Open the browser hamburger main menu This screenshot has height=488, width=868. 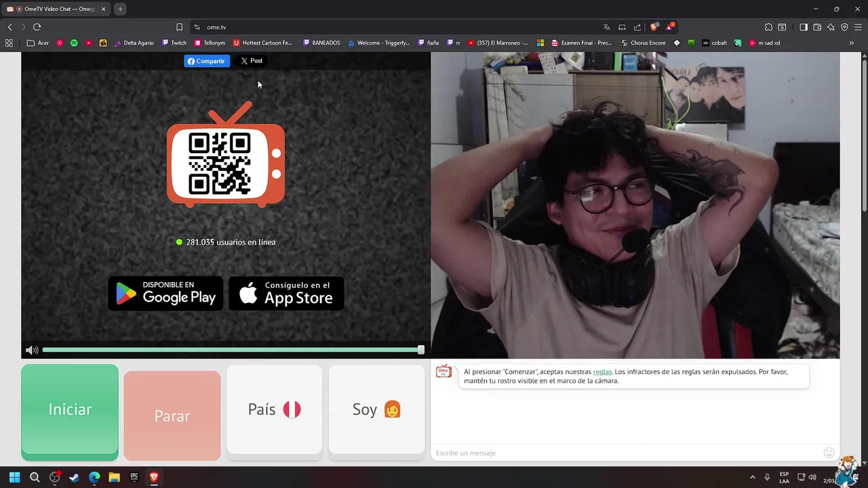pos(858,27)
